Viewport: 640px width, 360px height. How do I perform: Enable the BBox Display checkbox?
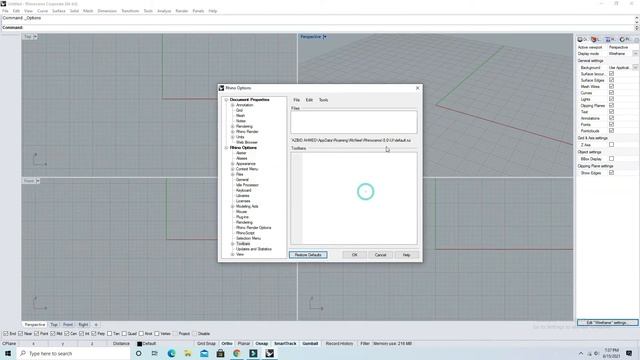[611, 158]
